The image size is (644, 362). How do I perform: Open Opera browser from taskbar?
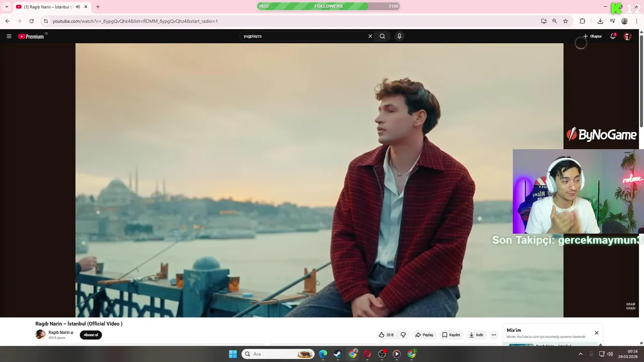pos(367,354)
